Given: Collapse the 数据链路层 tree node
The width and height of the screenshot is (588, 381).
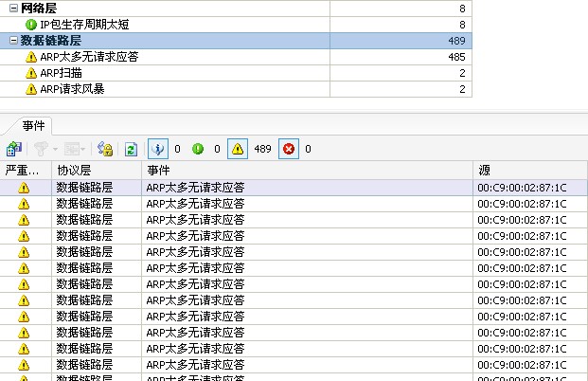Looking at the screenshot, I should (x=13, y=40).
